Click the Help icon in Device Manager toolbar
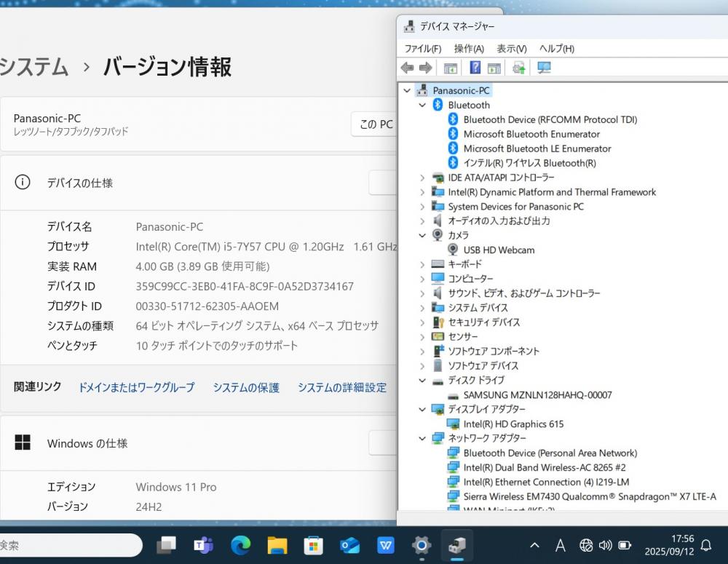The width and height of the screenshot is (728, 564). [x=475, y=68]
